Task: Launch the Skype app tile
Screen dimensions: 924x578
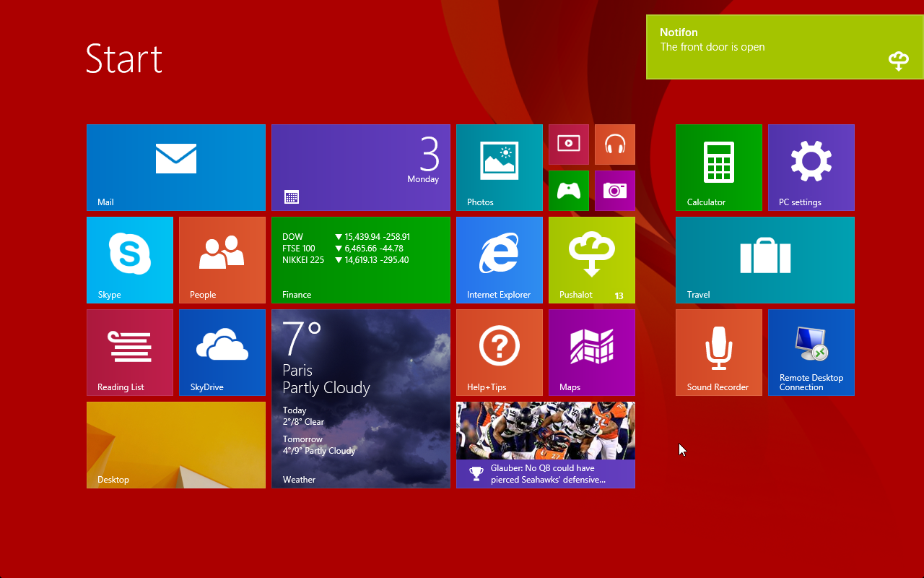Action: click(130, 259)
